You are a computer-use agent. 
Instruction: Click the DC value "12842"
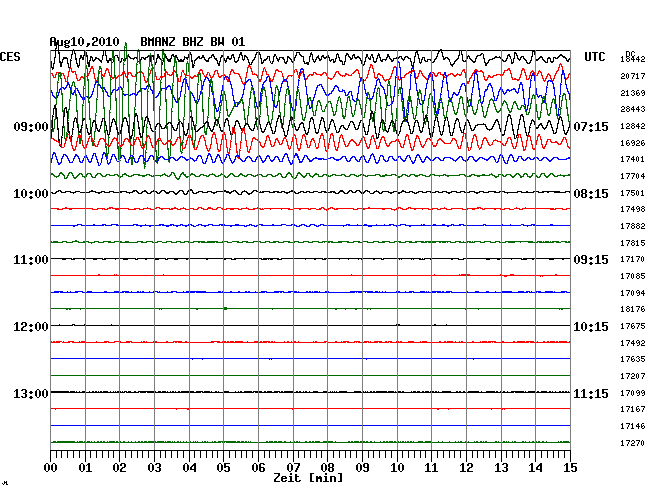pyautogui.click(x=633, y=126)
